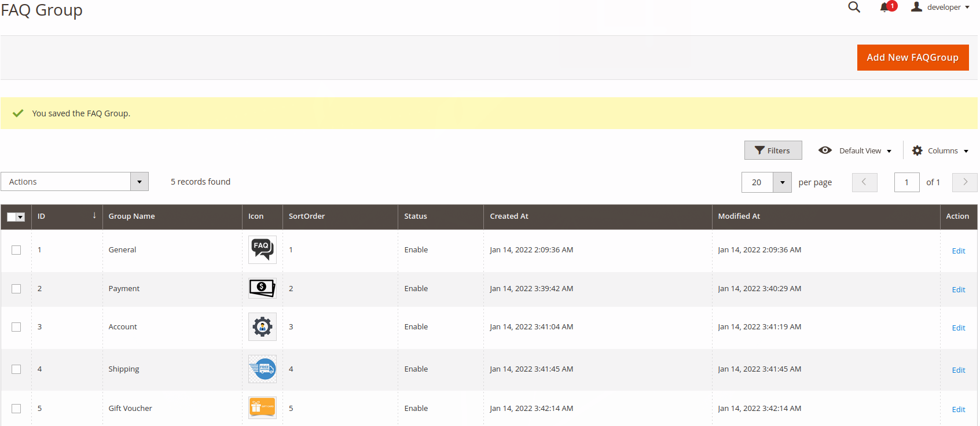Click the General group FAQ icon
Image resolution: width=980 pixels, height=426 pixels.
point(262,249)
